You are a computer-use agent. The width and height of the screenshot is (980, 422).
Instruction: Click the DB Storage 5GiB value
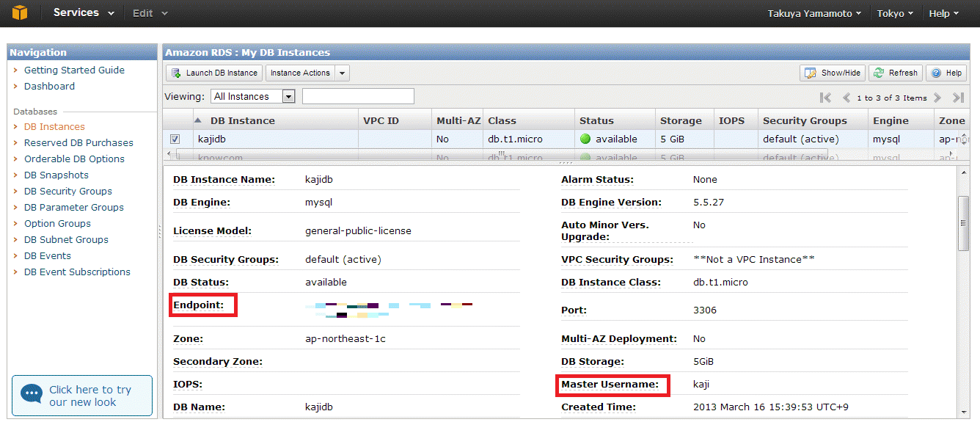click(x=703, y=362)
